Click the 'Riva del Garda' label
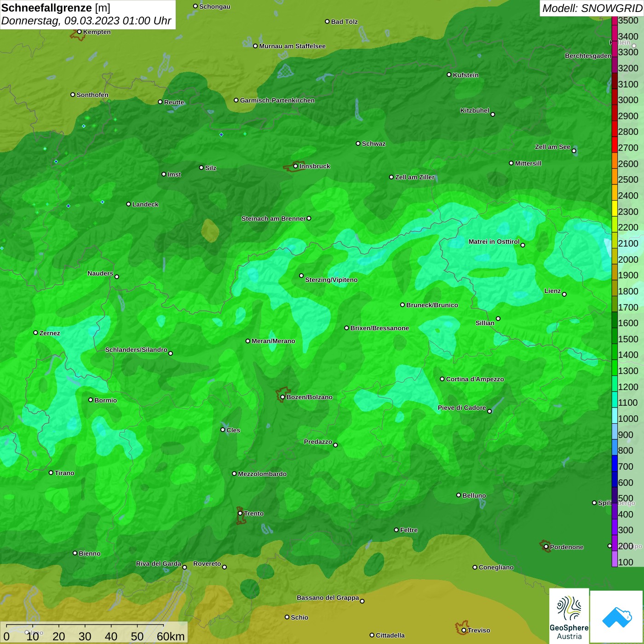 click(x=159, y=563)
